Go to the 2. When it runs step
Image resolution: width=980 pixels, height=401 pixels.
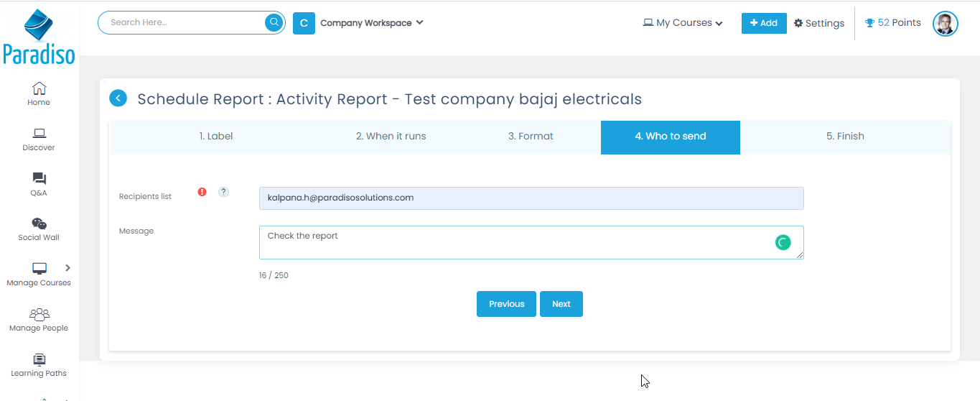[x=391, y=137]
